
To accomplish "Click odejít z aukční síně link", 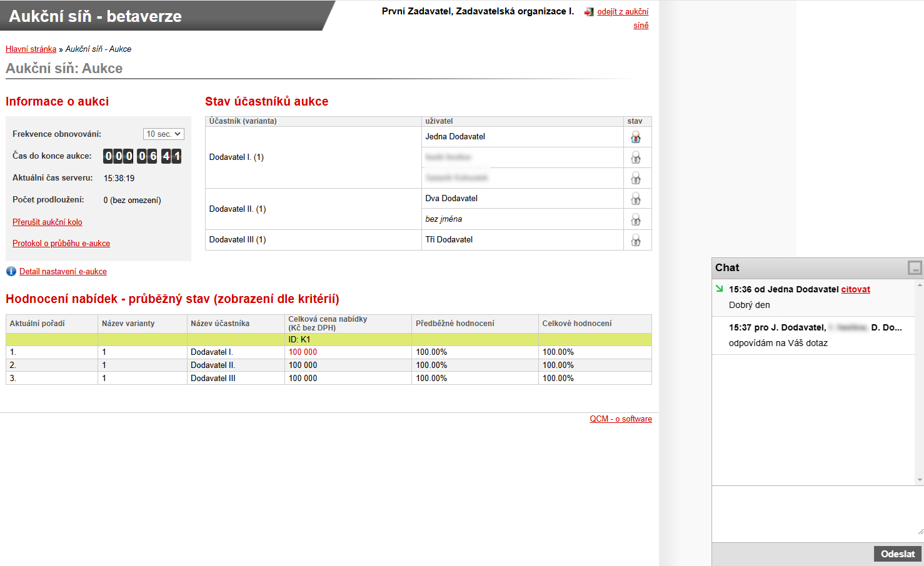I will (x=623, y=12).
